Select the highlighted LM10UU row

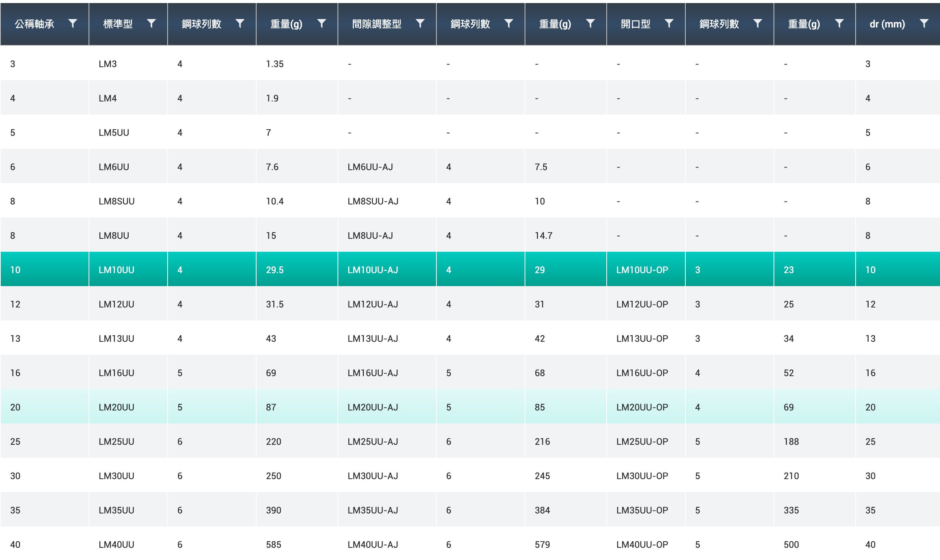click(116, 270)
